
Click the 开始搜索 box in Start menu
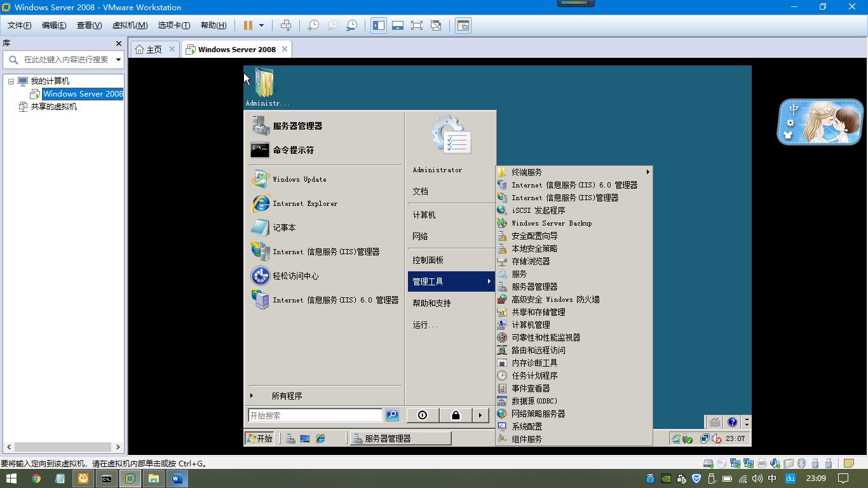315,416
